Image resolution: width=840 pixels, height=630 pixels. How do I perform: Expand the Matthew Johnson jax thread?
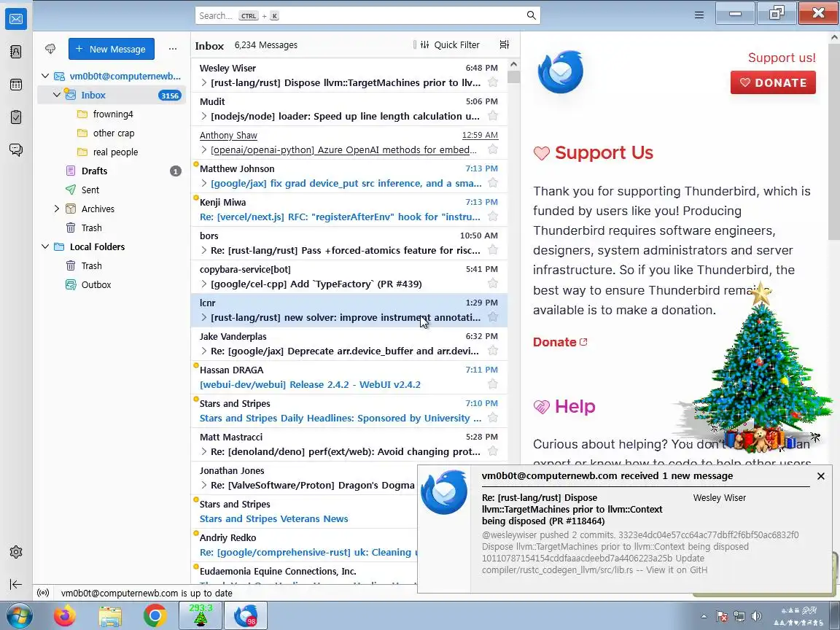(203, 183)
